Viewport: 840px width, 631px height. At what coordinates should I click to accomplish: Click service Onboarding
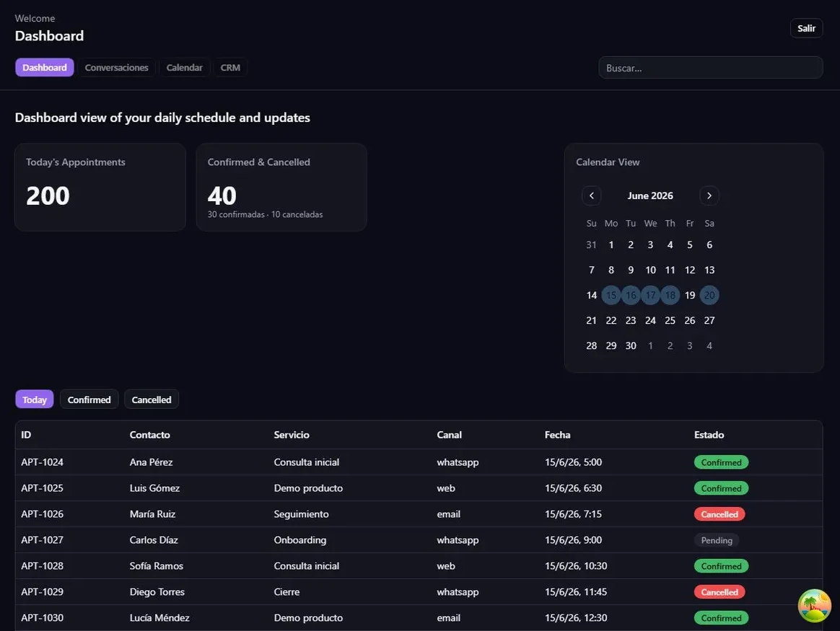[x=300, y=540]
